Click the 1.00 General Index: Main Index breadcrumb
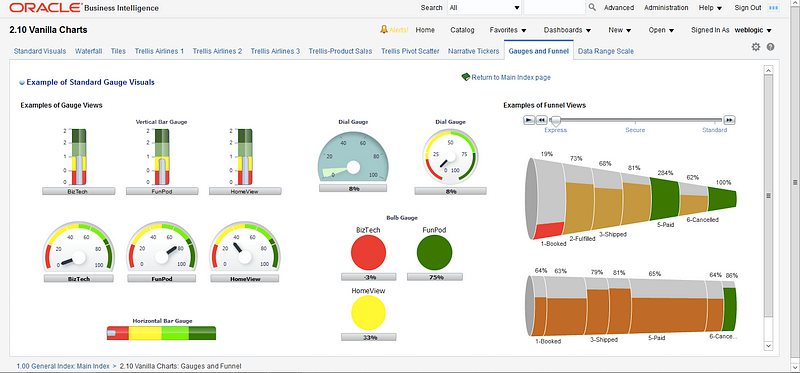This screenshot has width=800, height=373. (x=63, y=366)
